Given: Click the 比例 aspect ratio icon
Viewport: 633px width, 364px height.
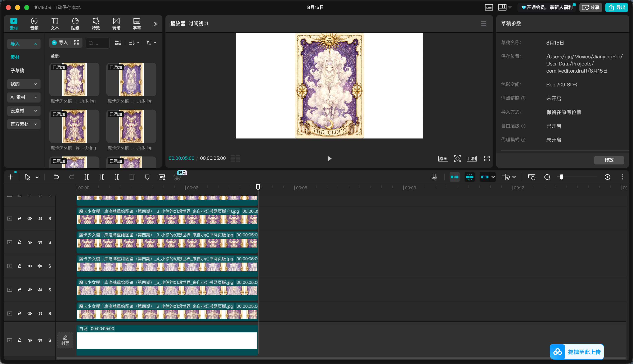Looking at the screenshot, I should pos(472,159).
